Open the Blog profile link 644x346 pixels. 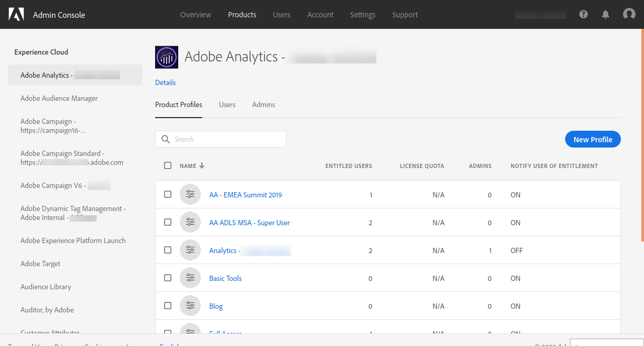coord(216,306)
